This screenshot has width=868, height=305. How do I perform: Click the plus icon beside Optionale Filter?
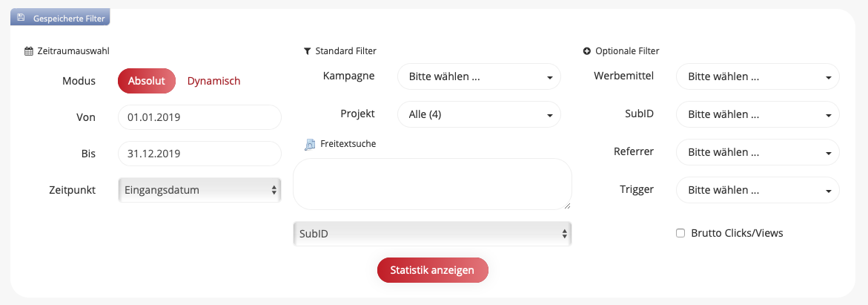pos(587,51)
